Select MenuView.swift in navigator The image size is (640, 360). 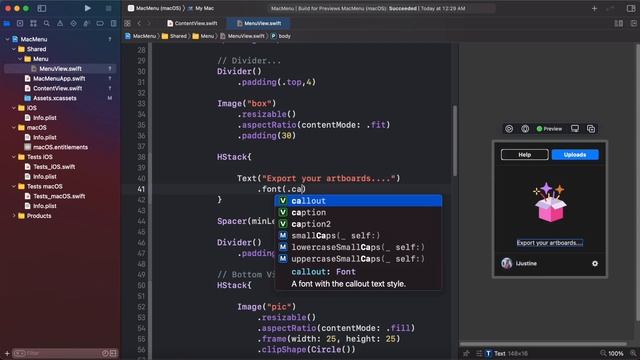point(60,69)
